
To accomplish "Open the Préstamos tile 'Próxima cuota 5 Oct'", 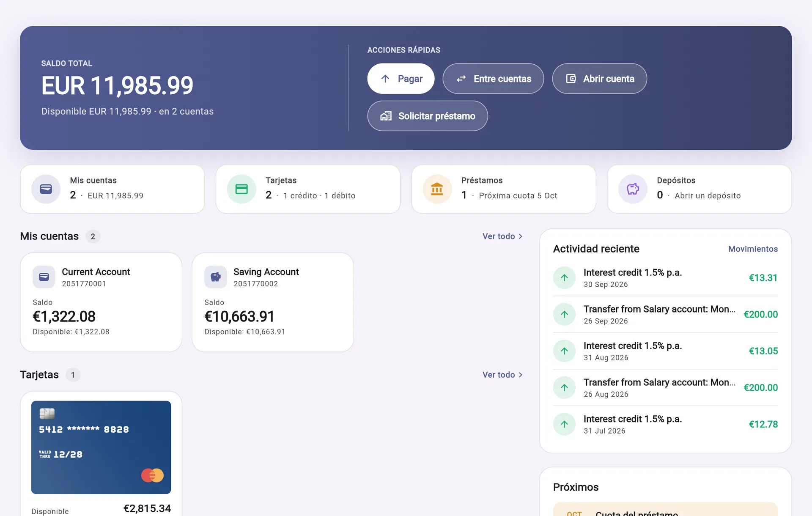I will [x=504, y=189].
